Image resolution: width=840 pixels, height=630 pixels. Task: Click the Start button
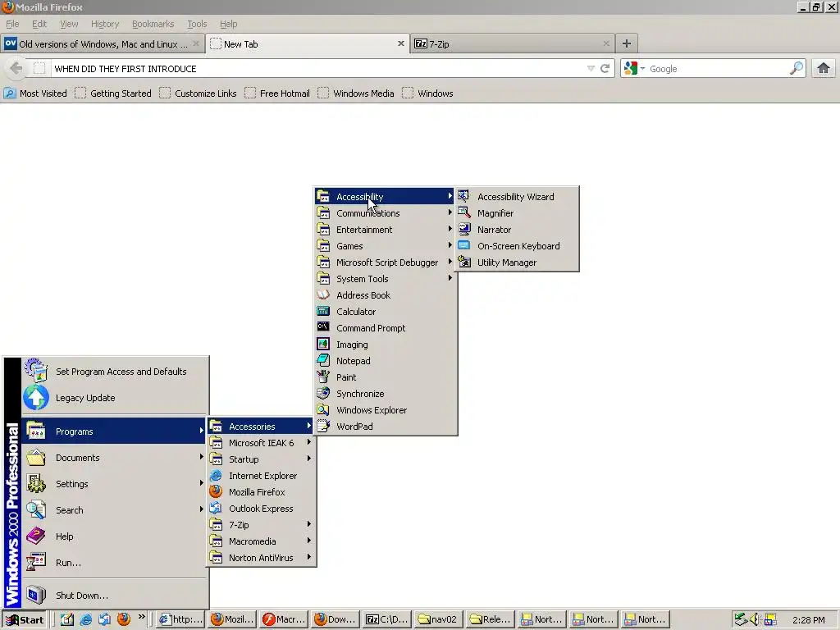(x=24, y=619)
